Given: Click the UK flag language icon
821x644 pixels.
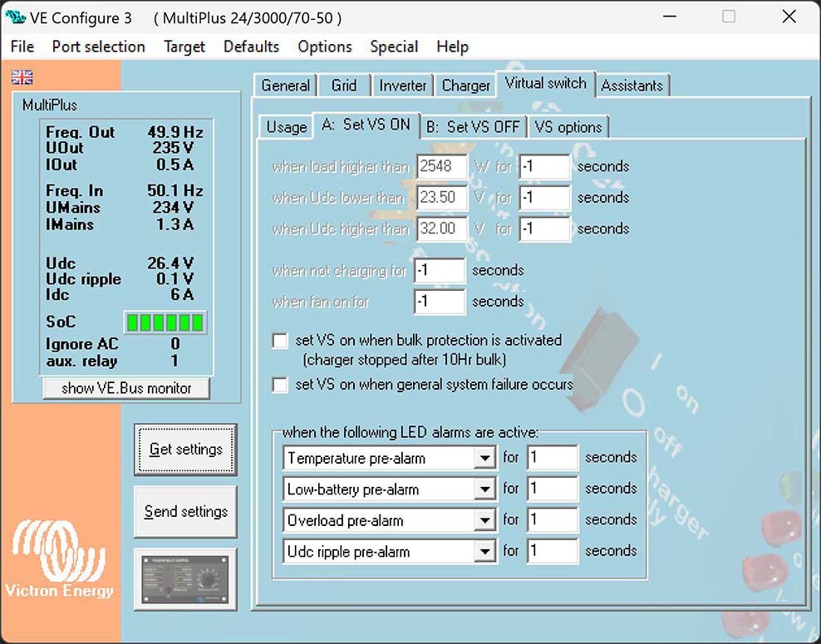Looking at the screenshot, I should click(22, 77).
